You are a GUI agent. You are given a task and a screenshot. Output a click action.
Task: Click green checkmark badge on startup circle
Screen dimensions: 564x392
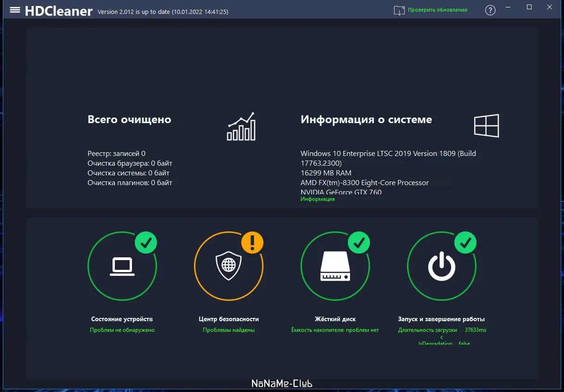tap(465, 243)
